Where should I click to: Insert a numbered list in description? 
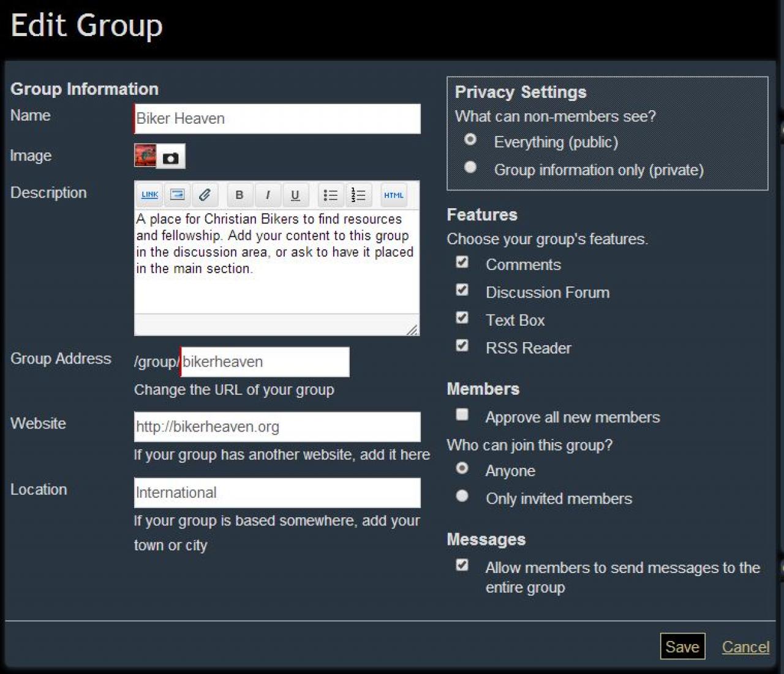tap(358, 195)
